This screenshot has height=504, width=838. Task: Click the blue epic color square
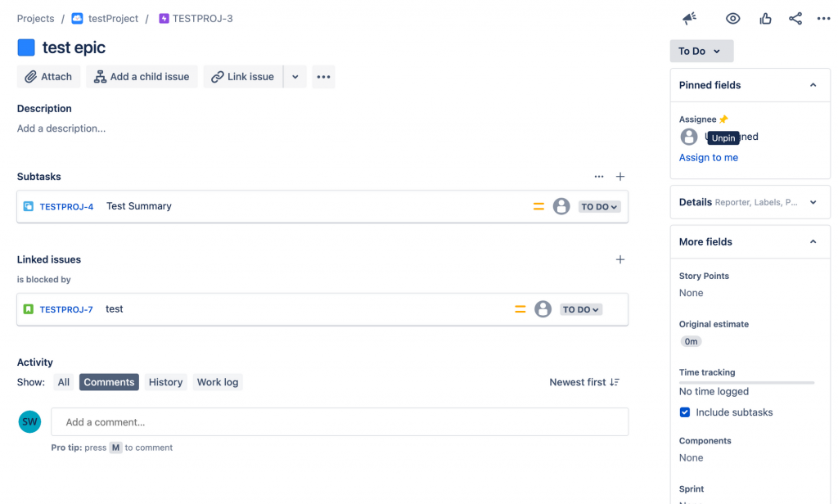[x=26, y=47]
